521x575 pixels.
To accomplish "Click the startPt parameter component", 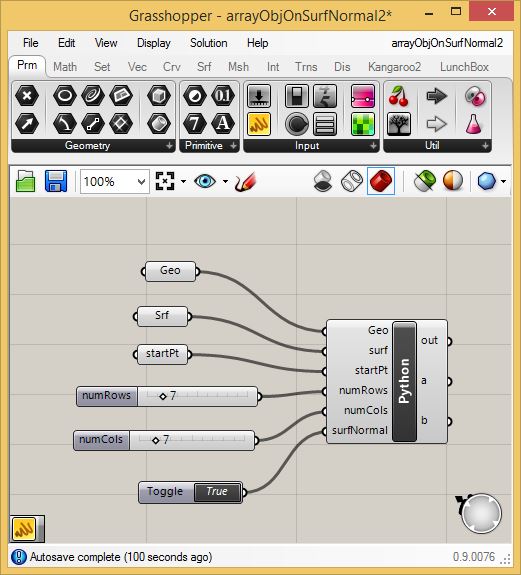I will pos(162,354).
